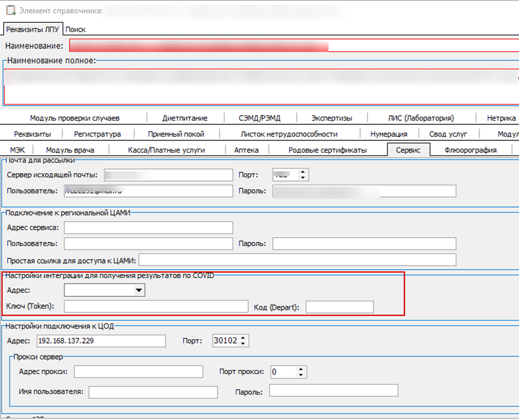Click the Ключ (Token) input field
The image size is (519, 420).
tap(156, 306)
